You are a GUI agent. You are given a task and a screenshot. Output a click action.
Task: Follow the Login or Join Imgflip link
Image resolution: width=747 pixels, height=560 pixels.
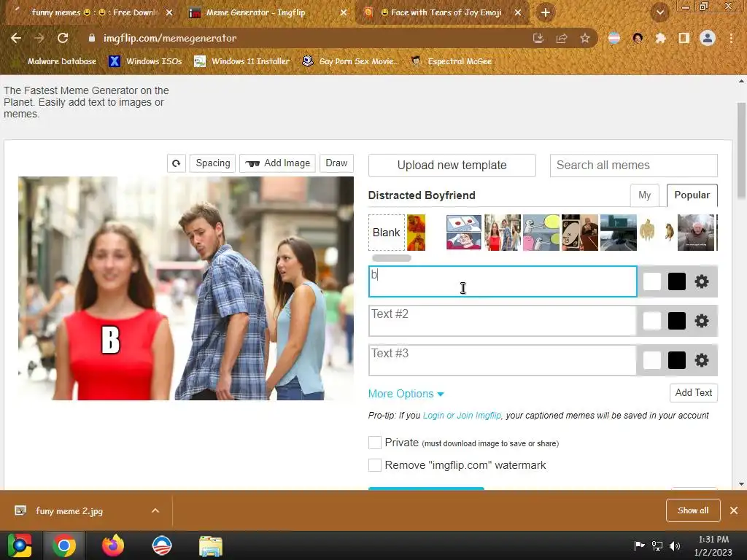pos(462,415)
